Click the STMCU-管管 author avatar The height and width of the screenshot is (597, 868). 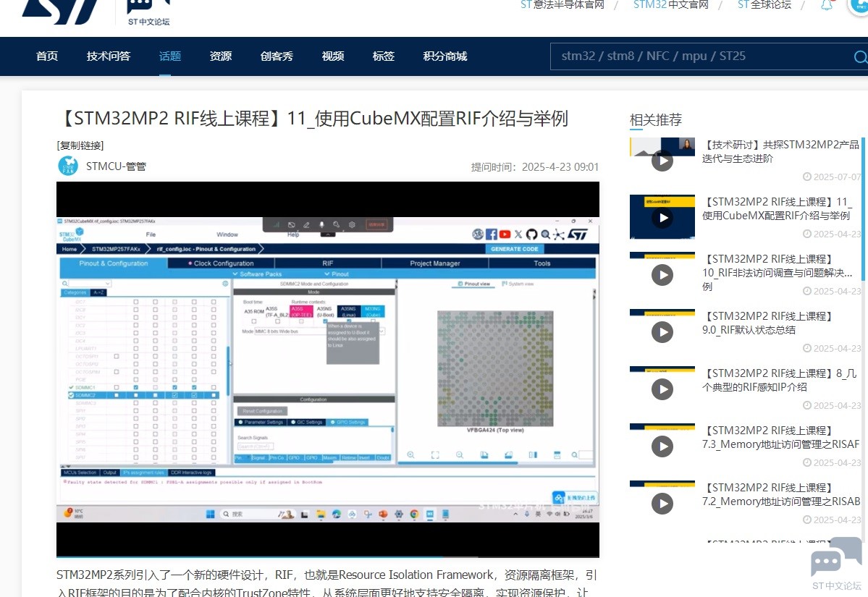pos(68,166)
